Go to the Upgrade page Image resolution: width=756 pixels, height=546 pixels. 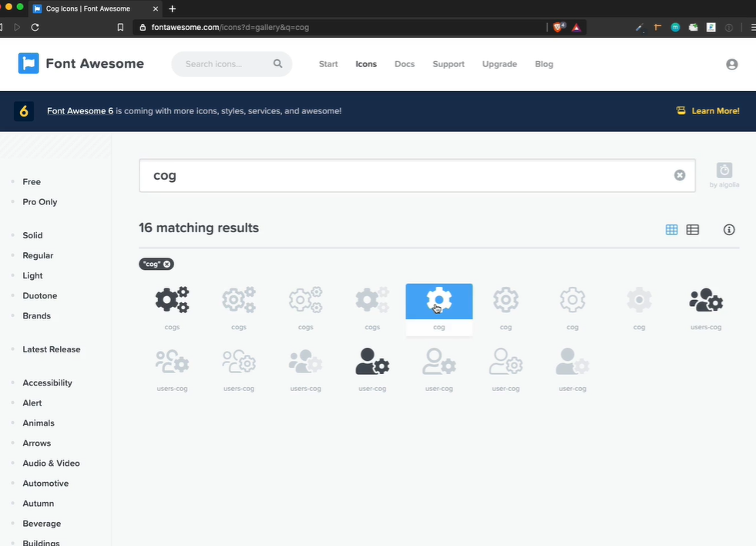tap(499, 64)
